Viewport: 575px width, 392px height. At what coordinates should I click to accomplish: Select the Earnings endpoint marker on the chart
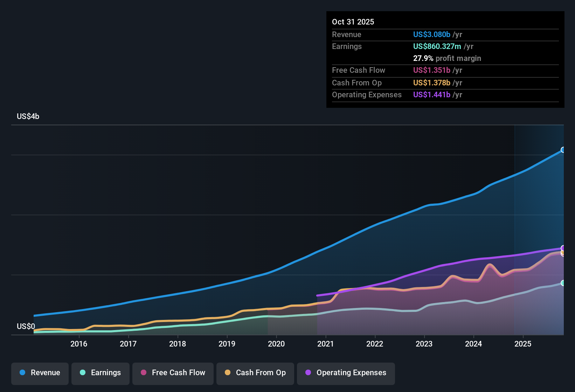click(563, 283)
